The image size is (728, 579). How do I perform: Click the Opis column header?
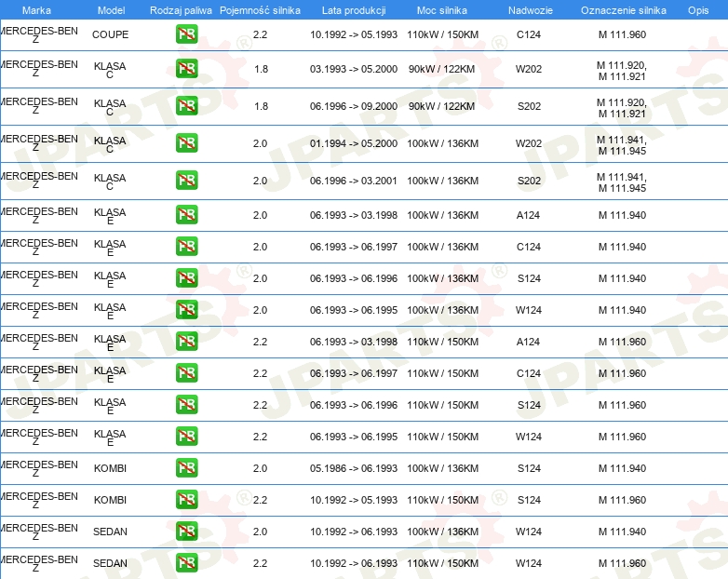tap(697, 10)
